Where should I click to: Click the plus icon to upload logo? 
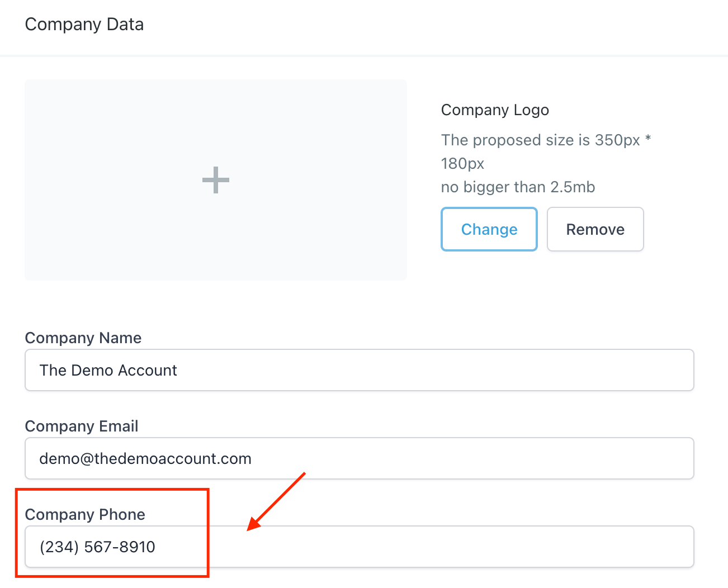click(216, 180)
